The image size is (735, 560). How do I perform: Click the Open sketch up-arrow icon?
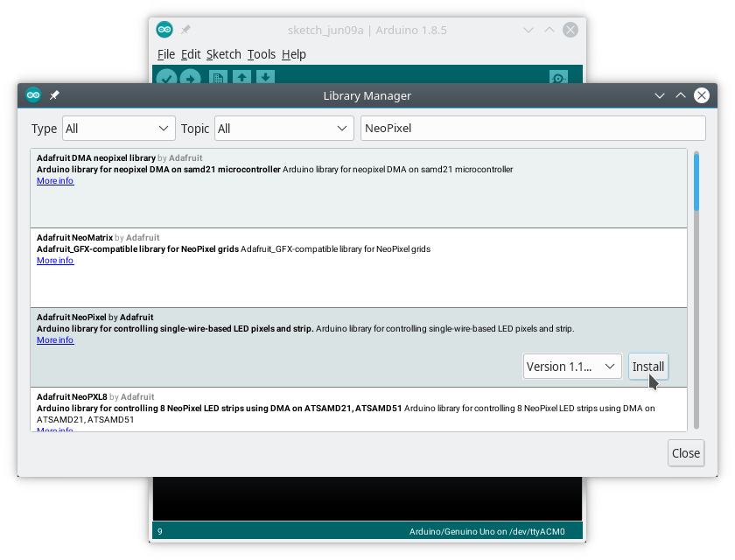tap(241, 77)
